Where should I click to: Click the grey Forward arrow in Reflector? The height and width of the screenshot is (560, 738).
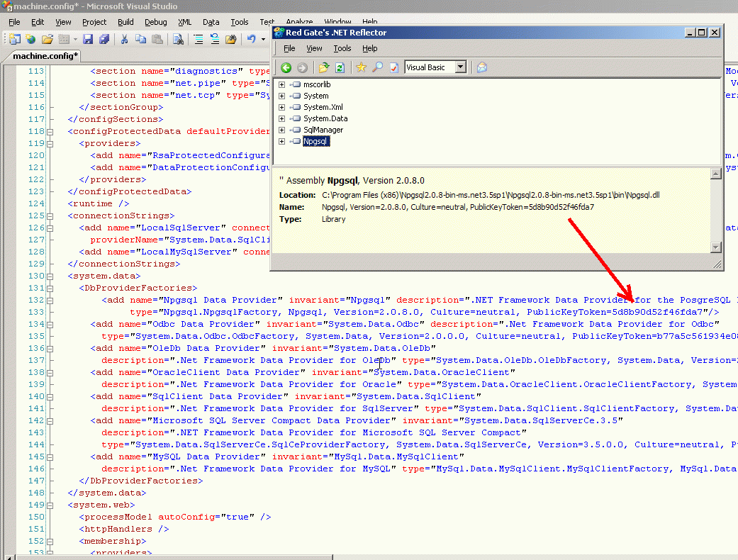coord(302,68)
